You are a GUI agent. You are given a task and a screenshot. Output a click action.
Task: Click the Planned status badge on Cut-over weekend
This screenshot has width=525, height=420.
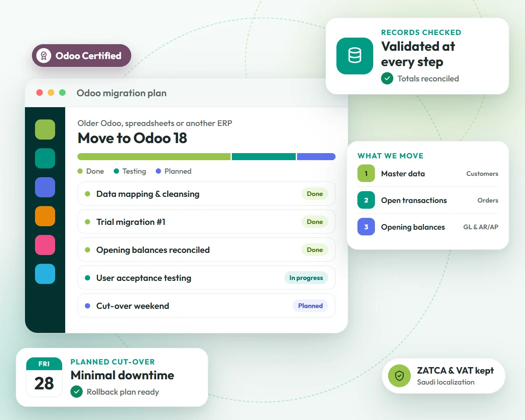(311, 306)
